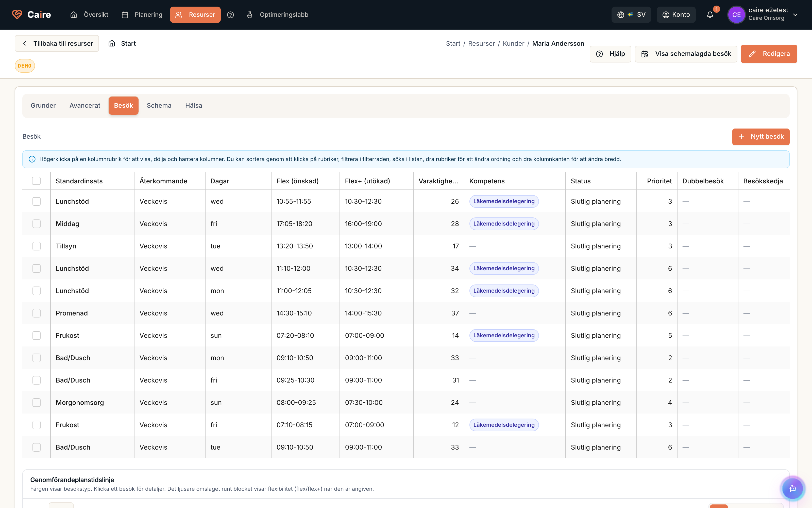Click Läkemedelsdelegering tag in Frukost fri row
The width and height of the screenshot is (812, 508).
(504, 425)
